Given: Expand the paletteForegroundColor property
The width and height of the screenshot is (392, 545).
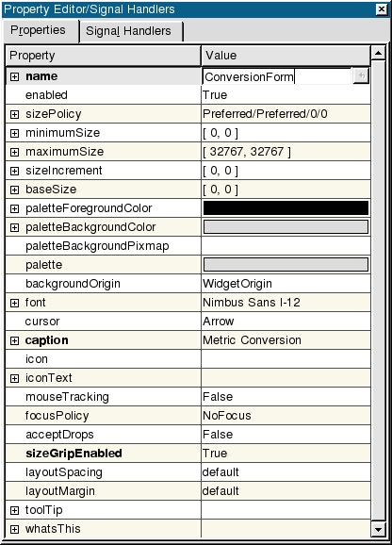Looking at the screenshot, I should (14, 208).
